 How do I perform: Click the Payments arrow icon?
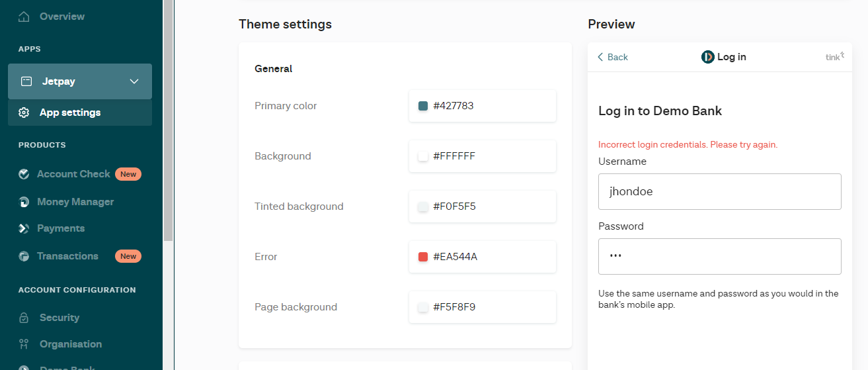(x=24, y=228)
